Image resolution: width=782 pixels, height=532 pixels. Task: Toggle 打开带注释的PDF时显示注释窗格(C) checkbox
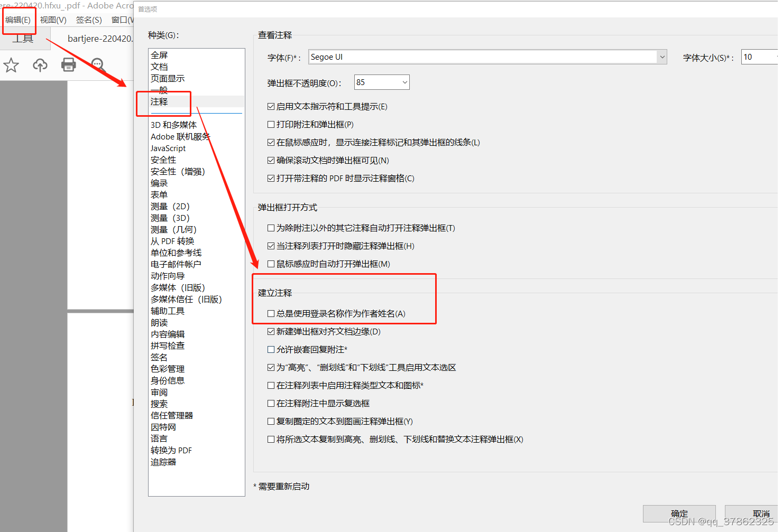click(x=271, y=179)
